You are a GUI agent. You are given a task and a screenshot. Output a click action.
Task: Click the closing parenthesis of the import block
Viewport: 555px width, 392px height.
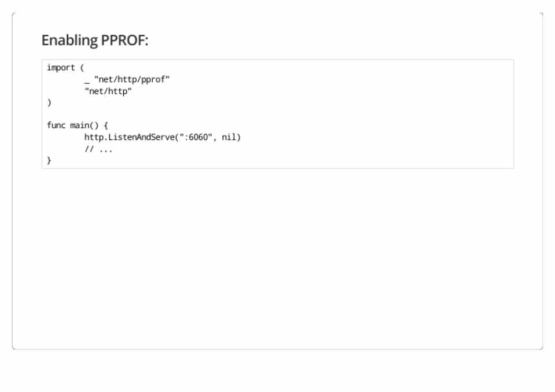tap(49, 102)
